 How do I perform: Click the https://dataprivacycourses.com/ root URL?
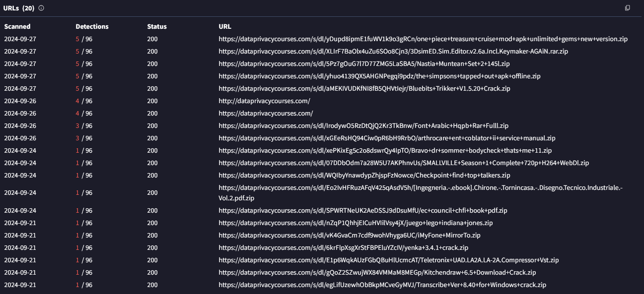pyautogui.click(x=266, y=114)
